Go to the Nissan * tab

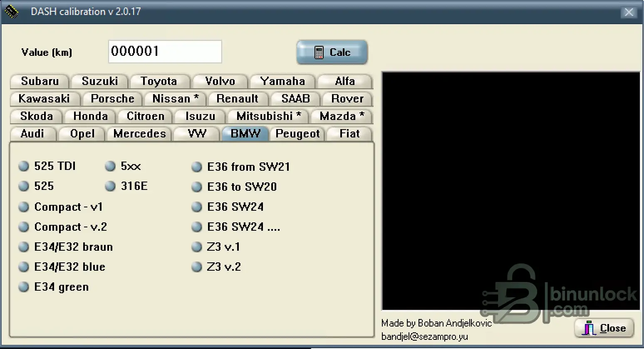click(x=175, y=99)
